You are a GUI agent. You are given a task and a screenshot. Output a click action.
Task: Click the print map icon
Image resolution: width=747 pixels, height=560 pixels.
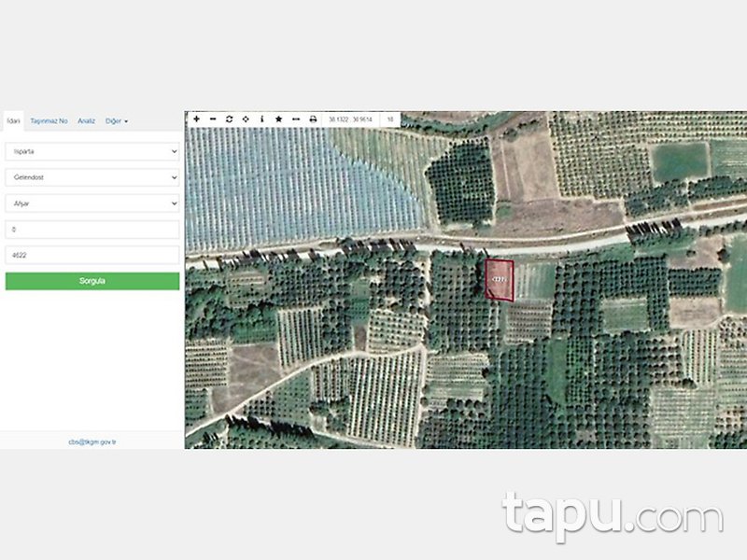[313, 119]
